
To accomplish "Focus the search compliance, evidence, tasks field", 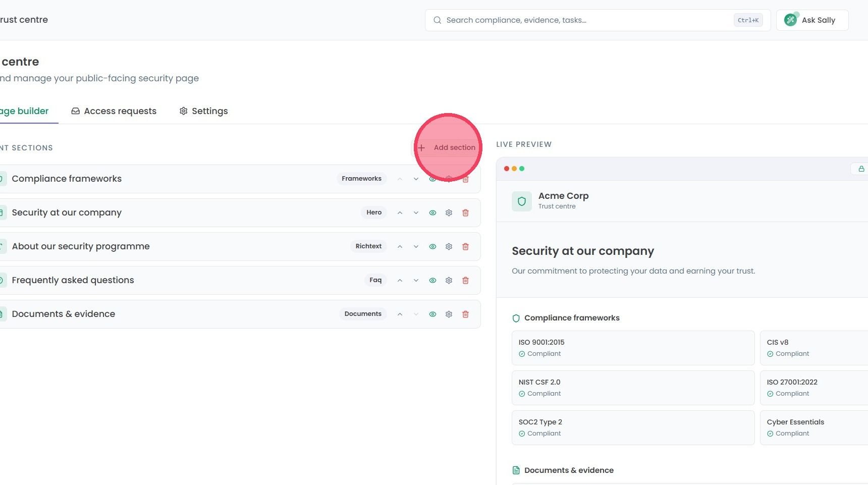I will click(598, 20).
